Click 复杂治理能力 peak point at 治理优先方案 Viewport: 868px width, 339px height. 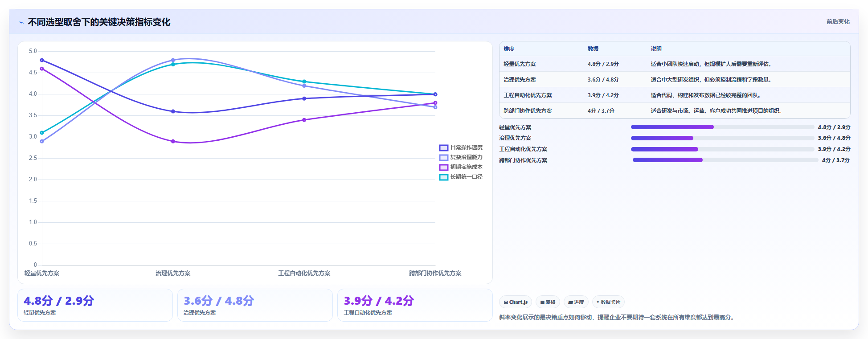tap(173, 60)
